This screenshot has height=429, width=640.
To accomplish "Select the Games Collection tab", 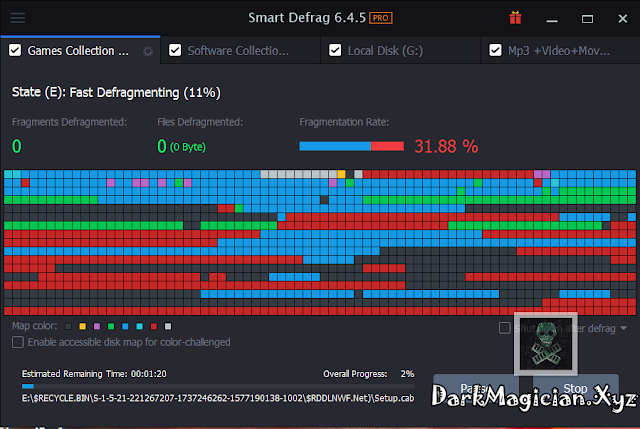I will pos(80,50).
